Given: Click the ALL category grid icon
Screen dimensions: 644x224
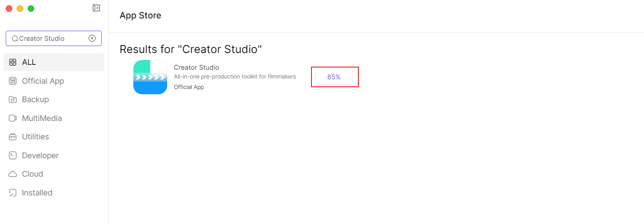Looking at the screenshot, I should [x=13, y=62].
